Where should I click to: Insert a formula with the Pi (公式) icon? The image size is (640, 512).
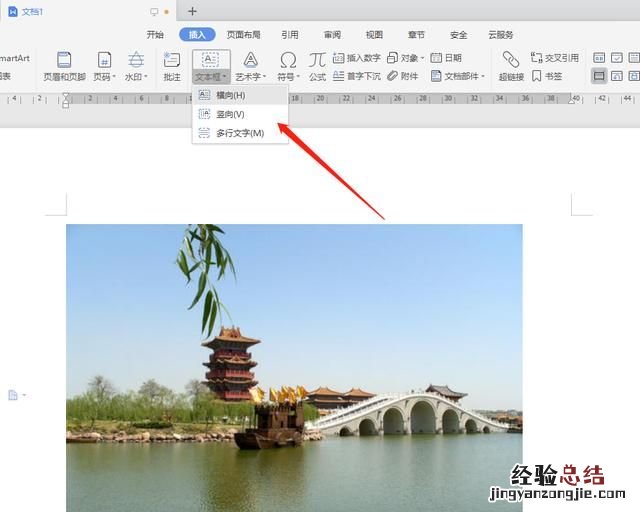click(x=317, y=60)
